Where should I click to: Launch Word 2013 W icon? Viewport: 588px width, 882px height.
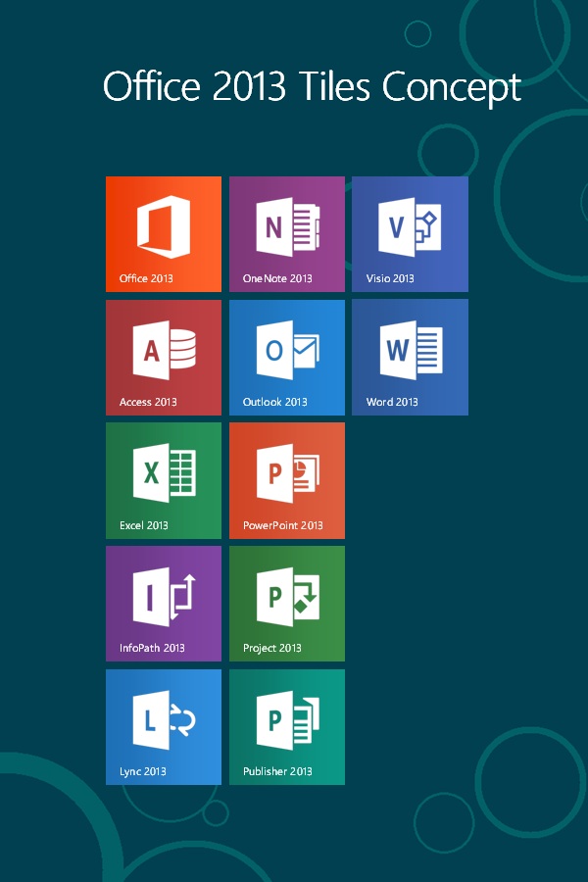coord(411,350)
